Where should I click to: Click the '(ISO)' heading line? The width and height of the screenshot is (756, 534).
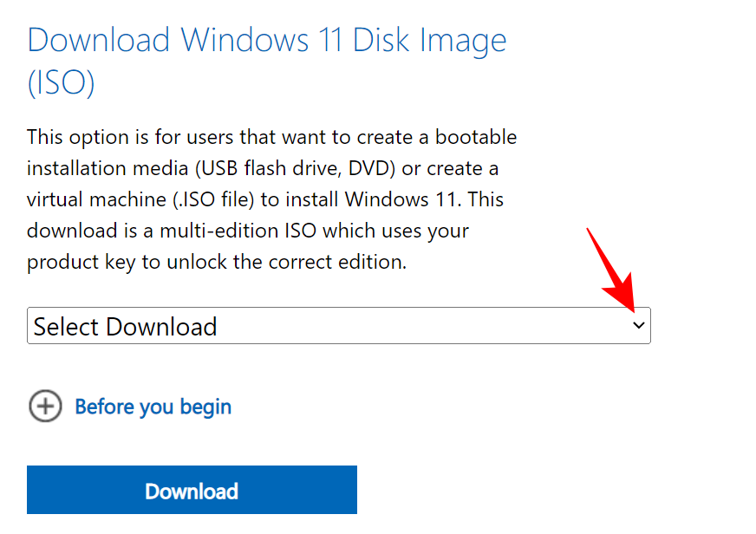[61, 84]
